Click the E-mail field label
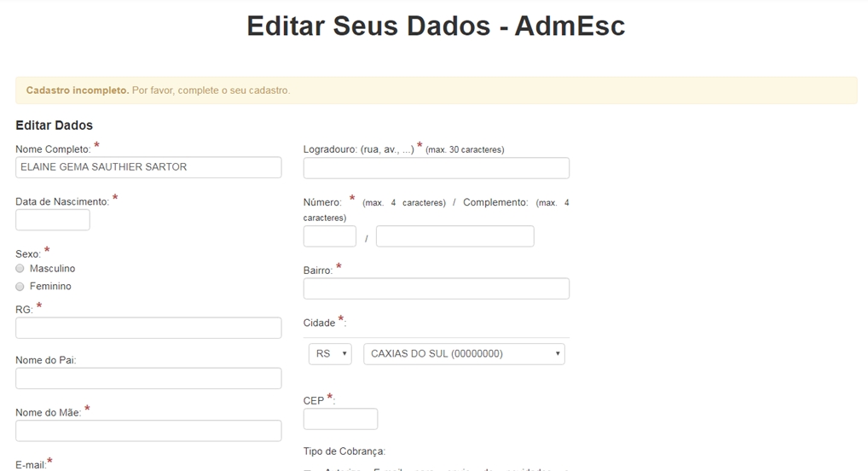 point(31,465)
